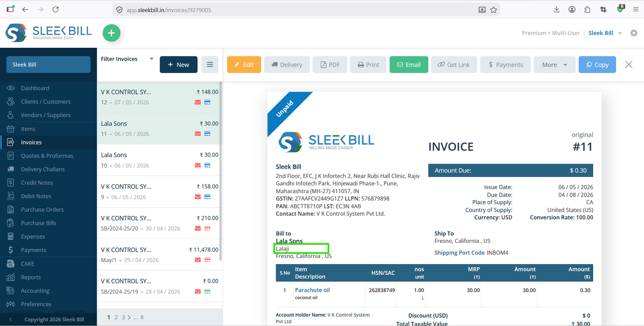644x326 pixels.
Task: Expand the More dropdown button
Action: pos(554,64)
